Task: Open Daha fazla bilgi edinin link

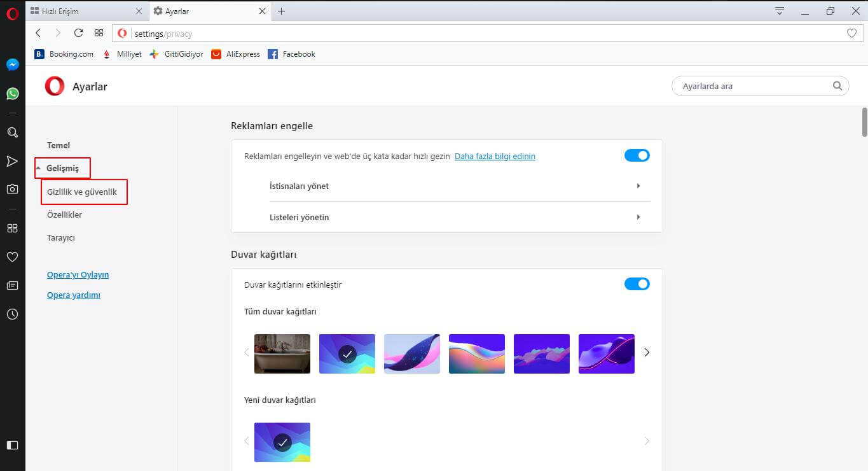Action: pyautogui.click(x=495, y=156)
